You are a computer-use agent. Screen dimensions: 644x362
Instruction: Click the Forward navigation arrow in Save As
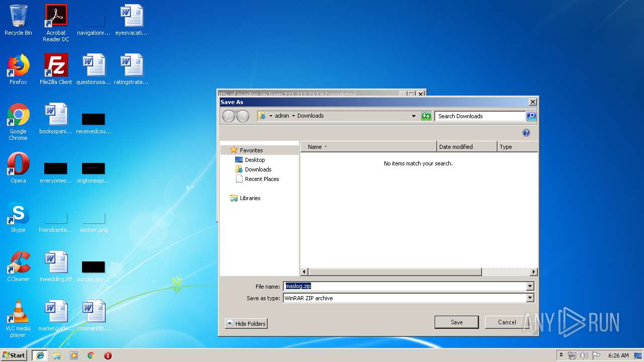coord(243,116)
